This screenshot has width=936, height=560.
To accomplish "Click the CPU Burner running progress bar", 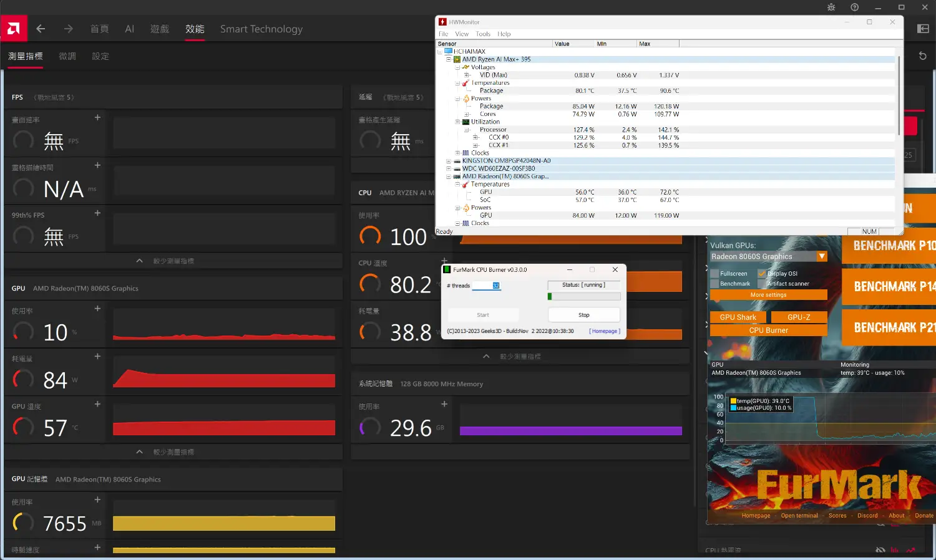I will point(584,296).
